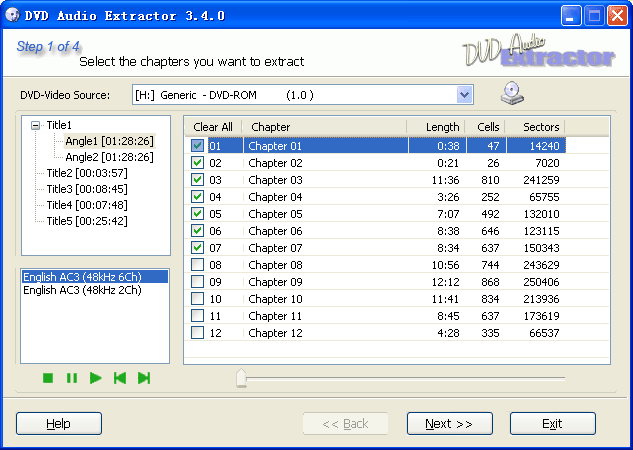Click the Cells column header
The width and height of the screenshot is (633, 450).
[485, 127]
